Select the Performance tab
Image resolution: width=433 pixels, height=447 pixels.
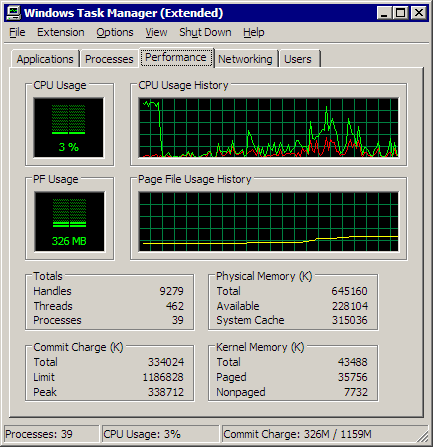(x=176, y=57)
